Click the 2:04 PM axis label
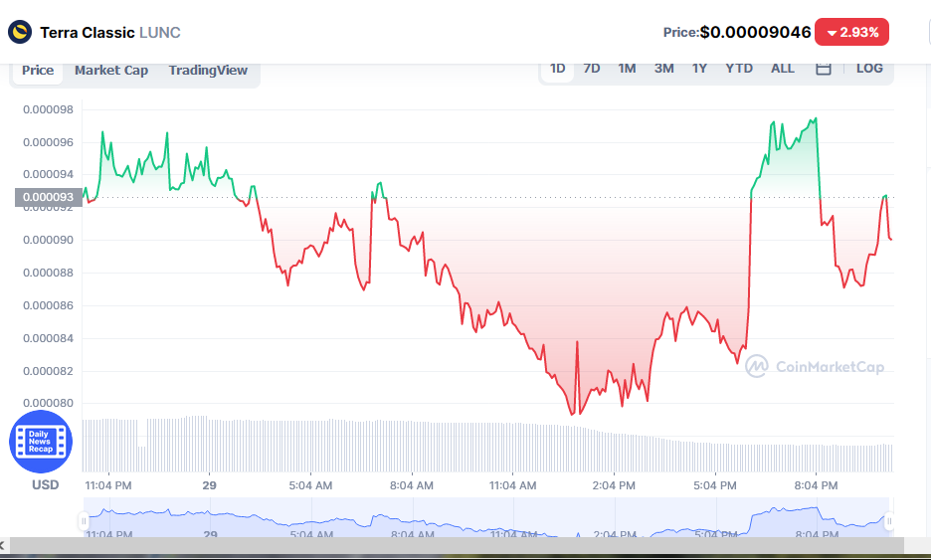 614,485
